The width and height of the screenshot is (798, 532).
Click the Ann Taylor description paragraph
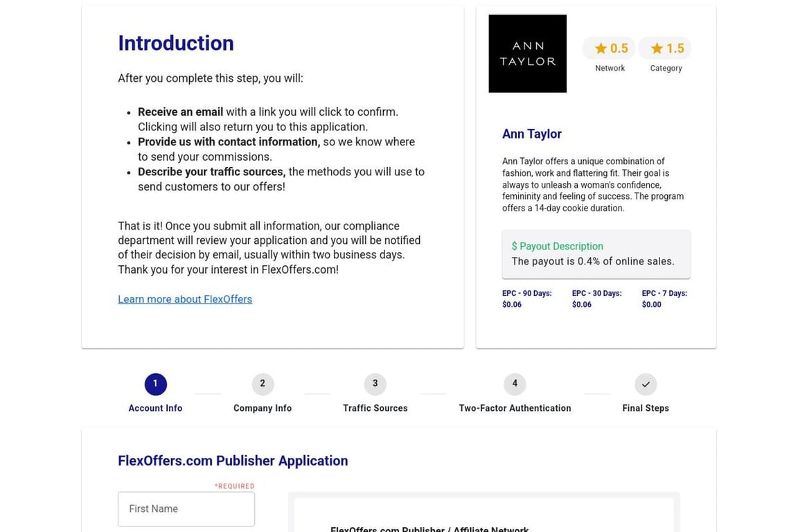coord(593,184)
